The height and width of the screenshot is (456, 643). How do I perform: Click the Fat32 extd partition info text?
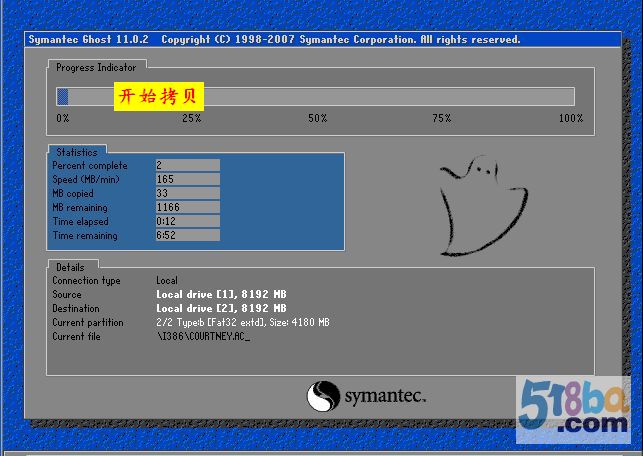pos(243,322)
